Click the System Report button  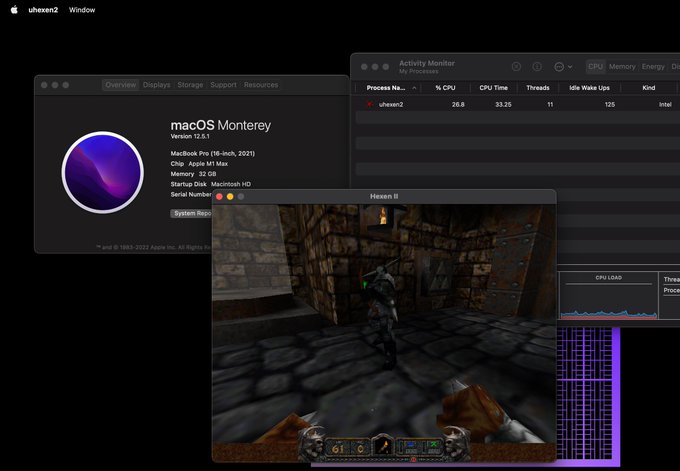191,213
